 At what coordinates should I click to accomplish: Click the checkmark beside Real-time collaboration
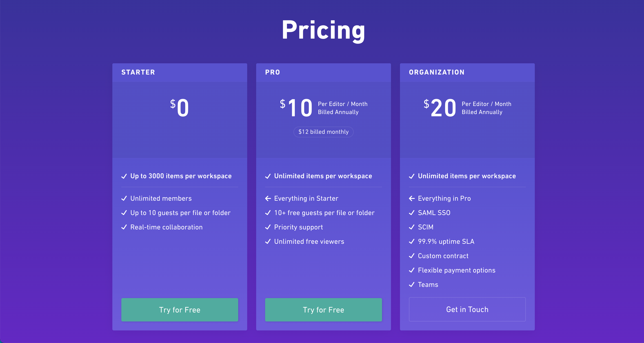[x=124, y=227]
